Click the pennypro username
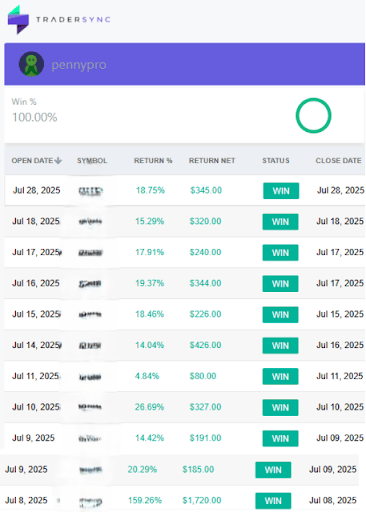366x512 pixels. 79,65
